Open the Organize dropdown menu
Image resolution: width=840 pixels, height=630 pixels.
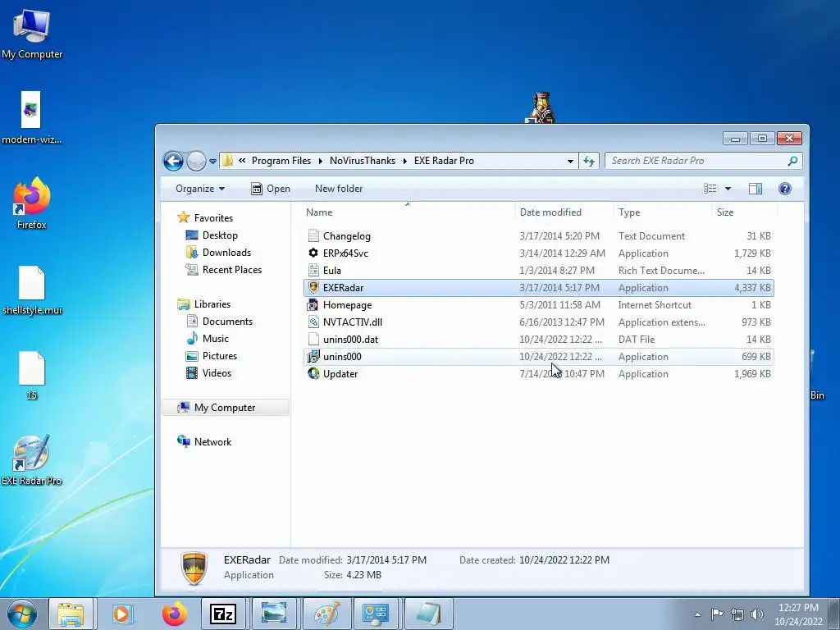pos(200,189)
